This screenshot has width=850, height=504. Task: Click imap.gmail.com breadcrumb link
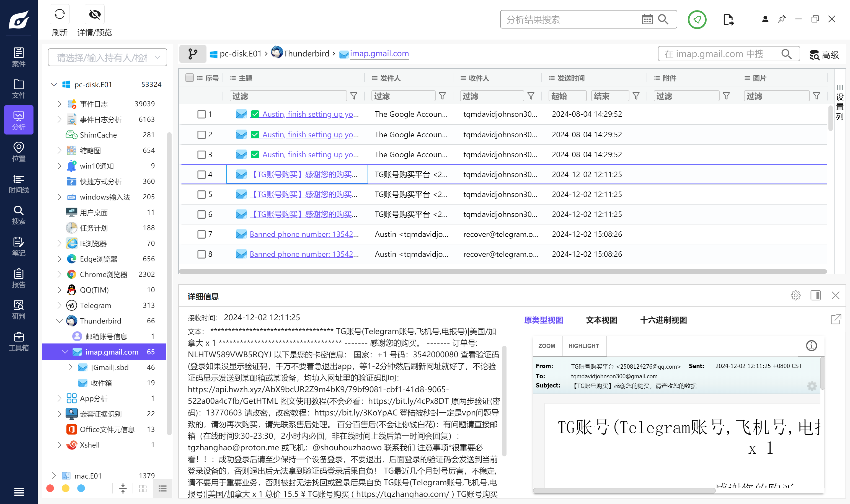(379, 53)
